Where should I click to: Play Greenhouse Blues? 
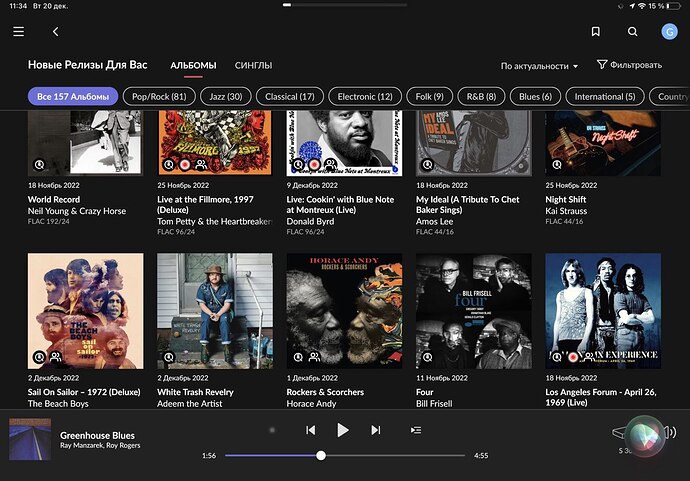coord(343,430)
